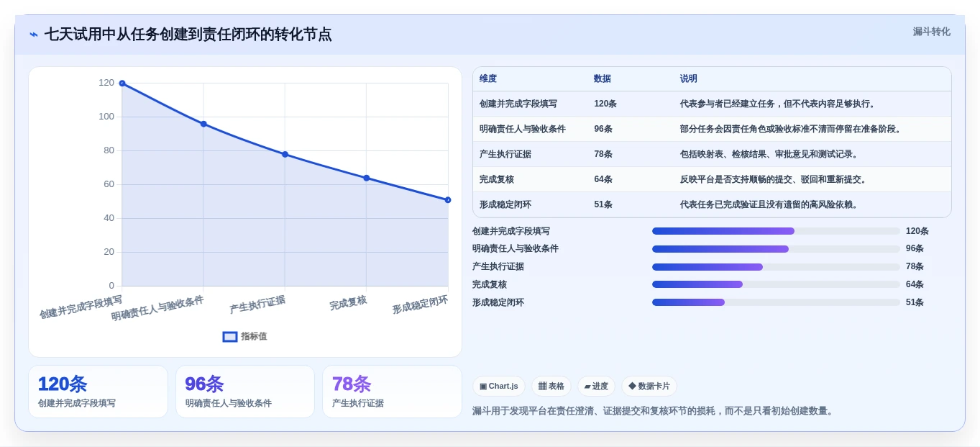Click the 明确责任人与验收条件 progress bar

(776, 249)
